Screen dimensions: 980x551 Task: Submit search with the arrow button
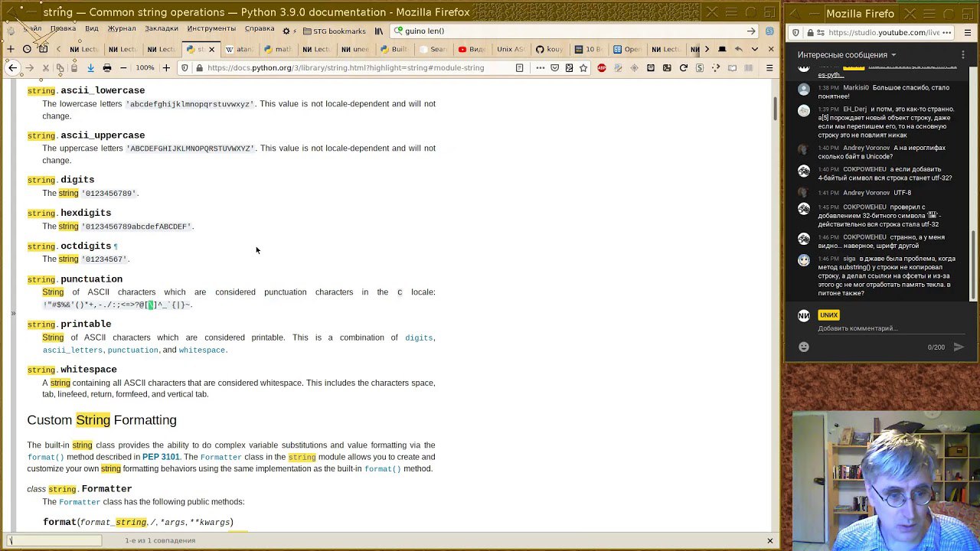751,31
